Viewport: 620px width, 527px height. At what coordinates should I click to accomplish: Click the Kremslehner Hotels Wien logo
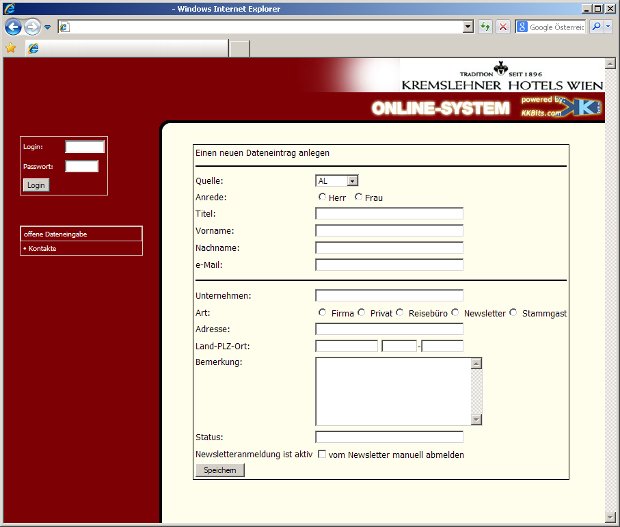pyautogui.click(x=502, y=77)
